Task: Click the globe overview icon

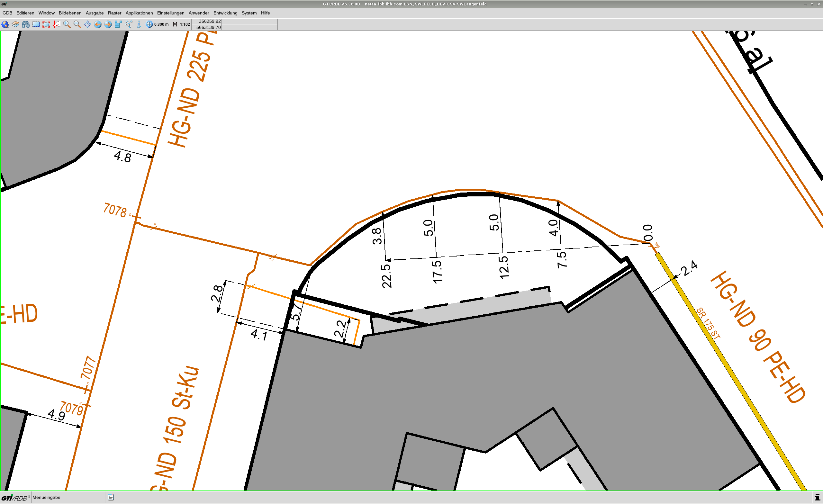Action: pos(5,24)
